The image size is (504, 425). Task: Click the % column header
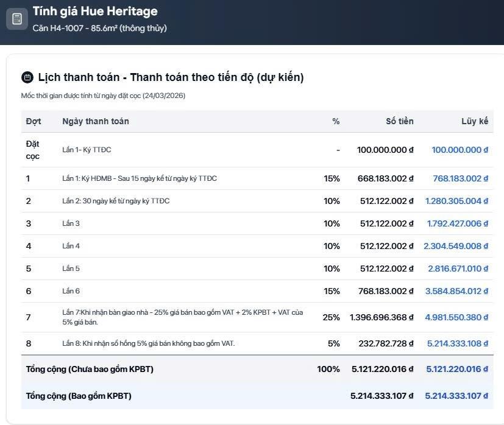click(x=336, y=121)
